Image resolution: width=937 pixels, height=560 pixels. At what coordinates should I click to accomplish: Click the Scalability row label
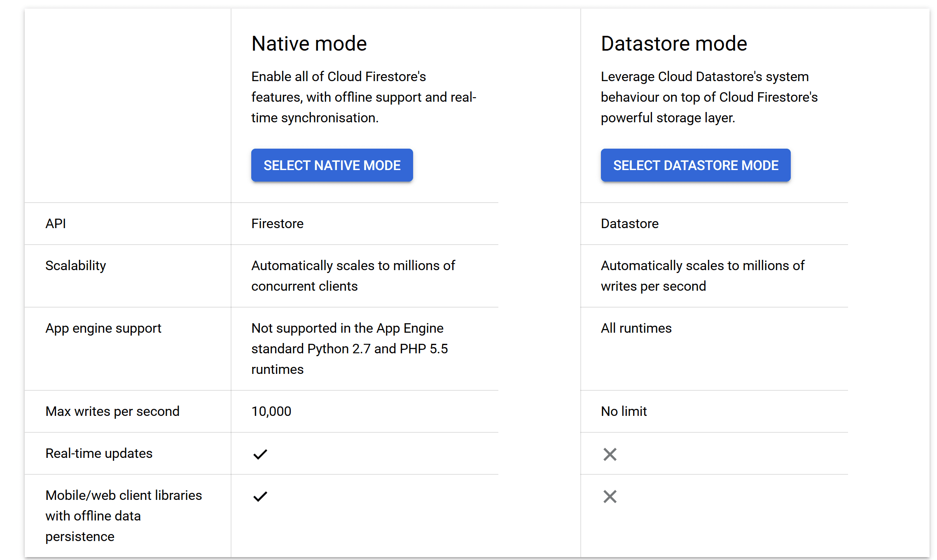76,266
